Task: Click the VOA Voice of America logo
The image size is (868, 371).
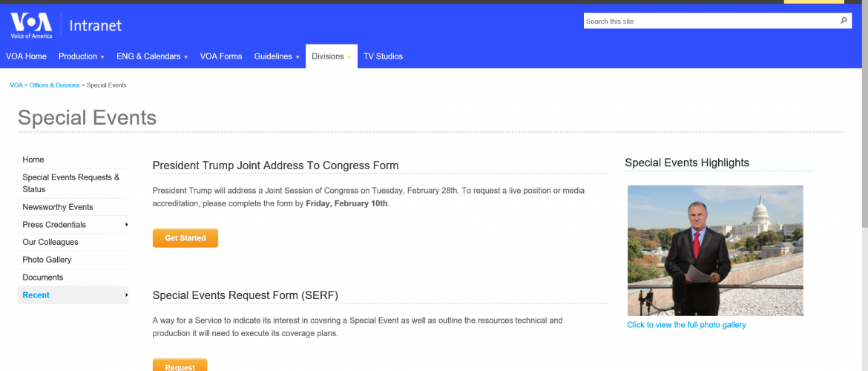Action: [x=31, y=25]
